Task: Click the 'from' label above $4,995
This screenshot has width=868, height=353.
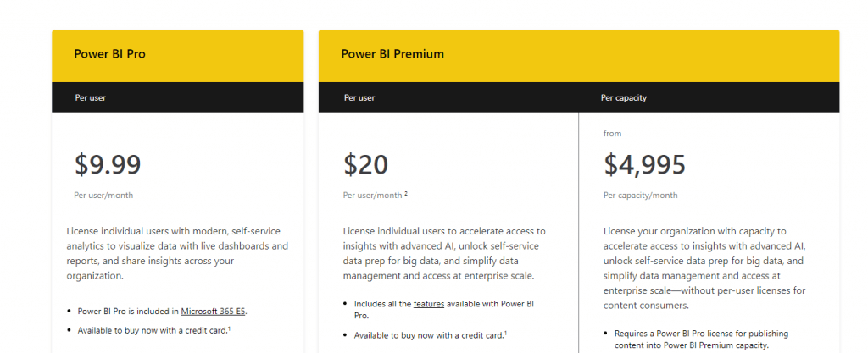Action: click(611, 133)
